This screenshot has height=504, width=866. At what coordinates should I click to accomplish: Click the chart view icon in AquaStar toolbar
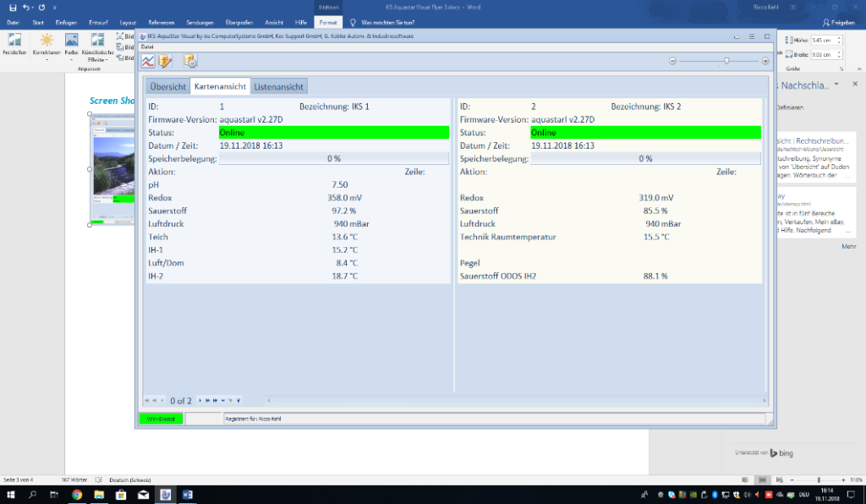(148, 61)
